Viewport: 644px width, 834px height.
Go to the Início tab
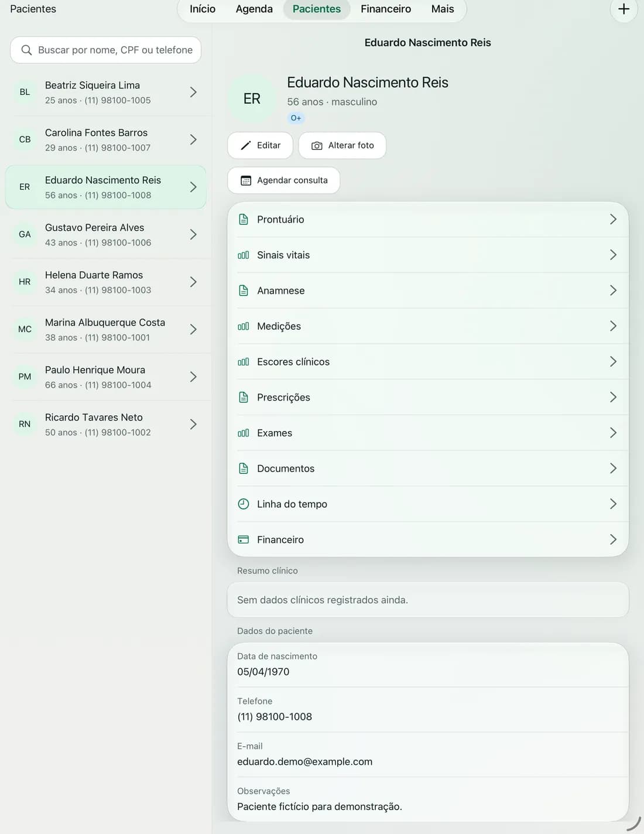click(x=203, y=9)
